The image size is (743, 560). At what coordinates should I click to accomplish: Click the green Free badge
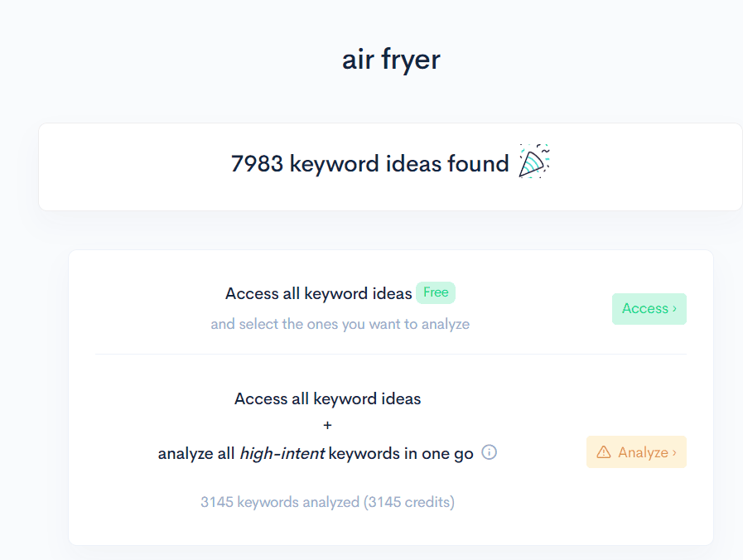coord(435,292)
